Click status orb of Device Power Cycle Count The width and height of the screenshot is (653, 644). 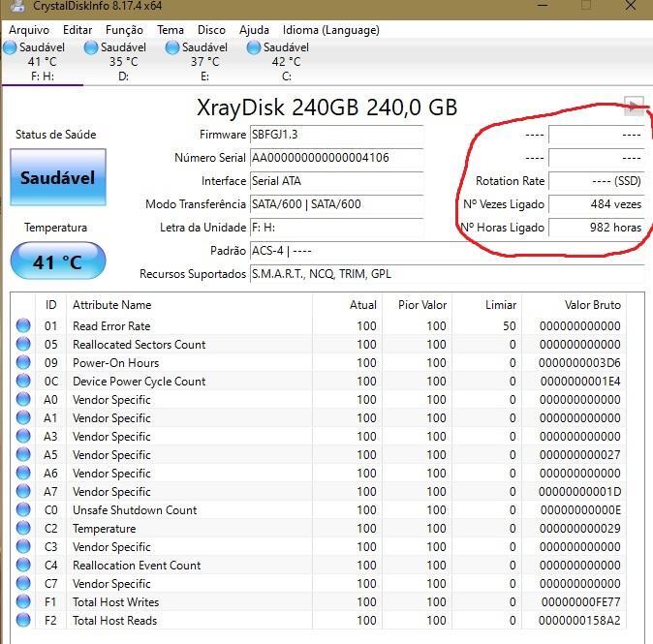[x=23, y=381]
